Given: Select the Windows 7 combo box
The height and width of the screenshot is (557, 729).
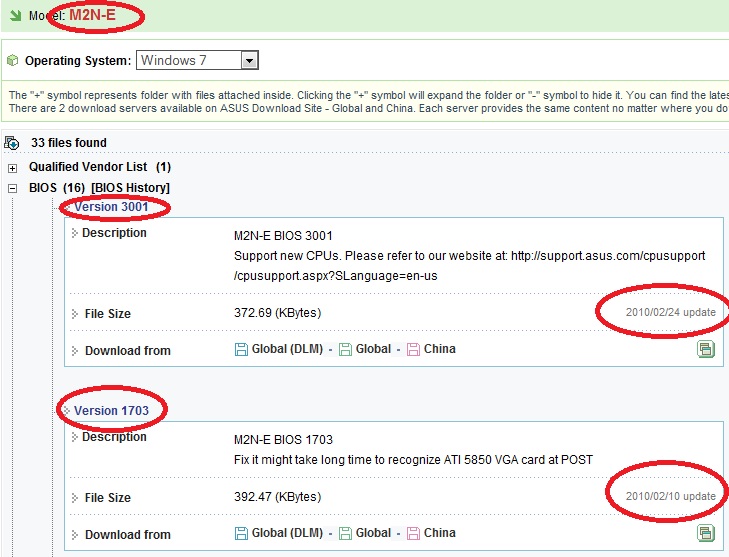Looking at the screenshot, I should coord(197,60).
